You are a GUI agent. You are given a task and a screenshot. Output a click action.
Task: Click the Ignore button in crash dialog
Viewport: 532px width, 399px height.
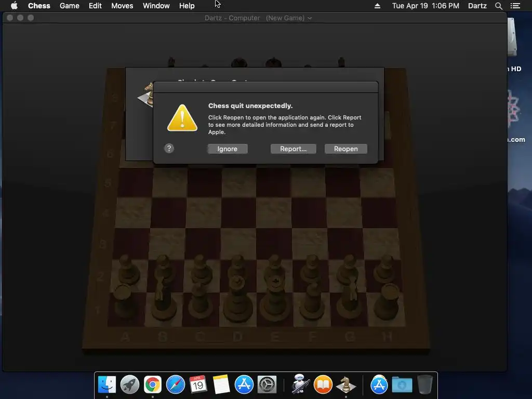pyautogui.click(x=228, y=149)
